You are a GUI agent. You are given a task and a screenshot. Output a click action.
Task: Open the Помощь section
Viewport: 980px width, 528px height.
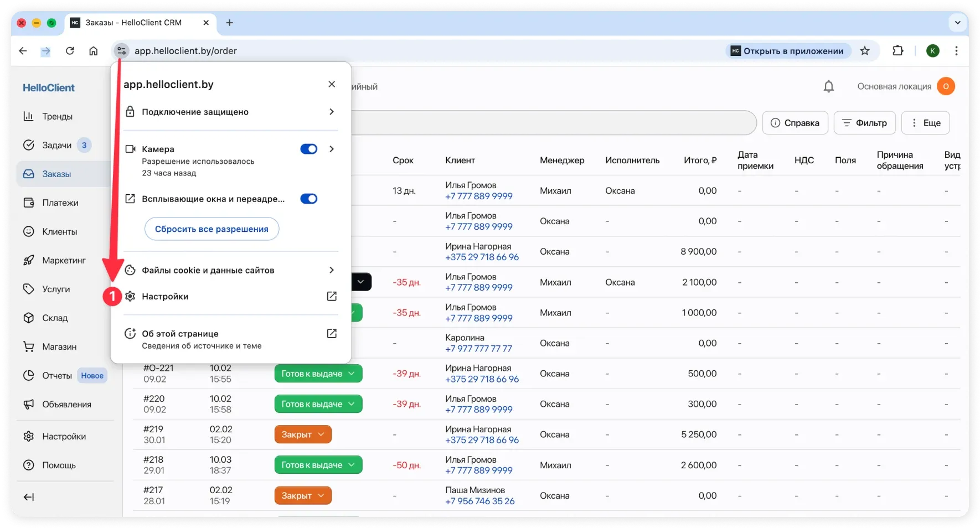(58, 465)
